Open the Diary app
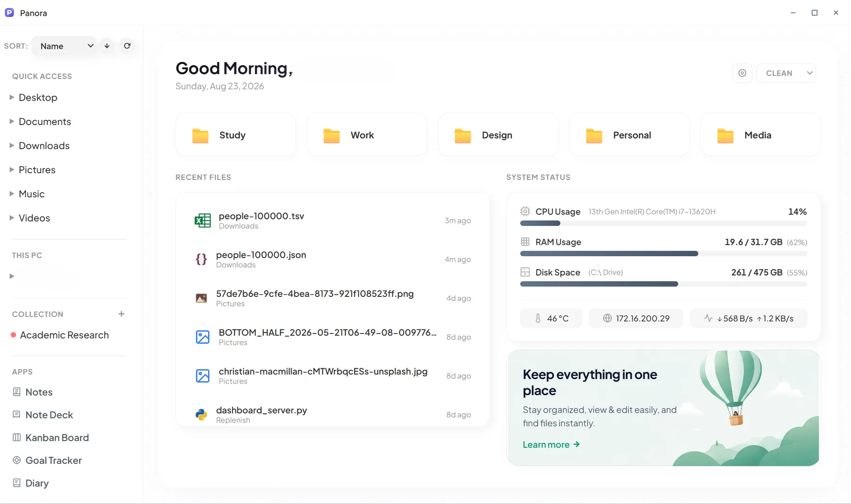Viewport: 851px width, 504px height. (x=31, y=483)
